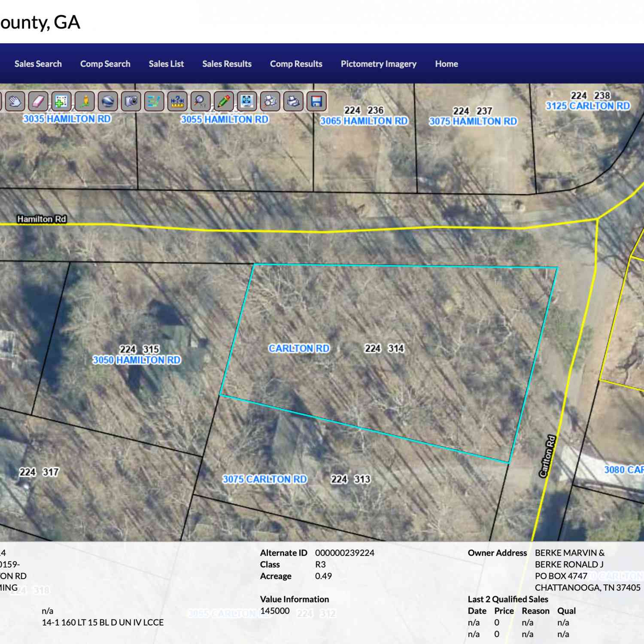Select parcel labeled 3075 HAMILTON RD
The height and width of the screenshot is (644, 644).
pos(473,122)
